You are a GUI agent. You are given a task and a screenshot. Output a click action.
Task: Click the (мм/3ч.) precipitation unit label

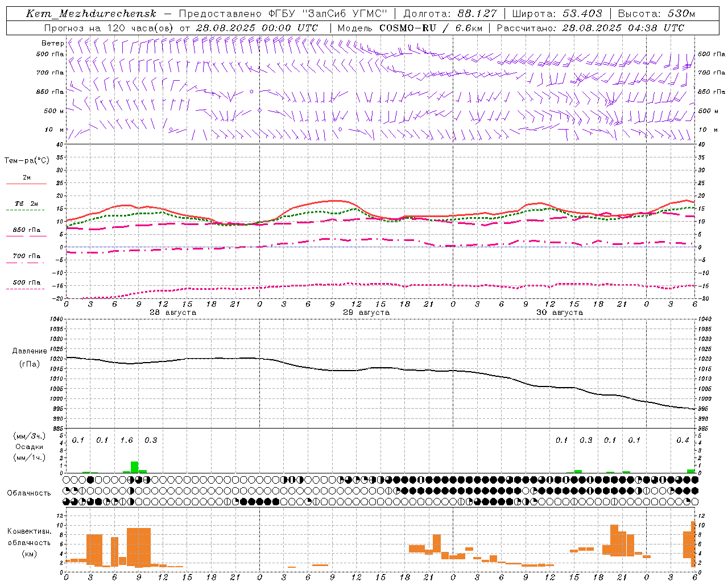[x=30, y=436]
